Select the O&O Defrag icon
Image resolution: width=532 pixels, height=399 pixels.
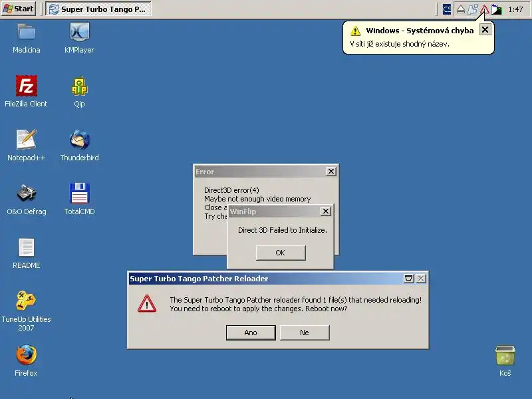coord(27,194)
